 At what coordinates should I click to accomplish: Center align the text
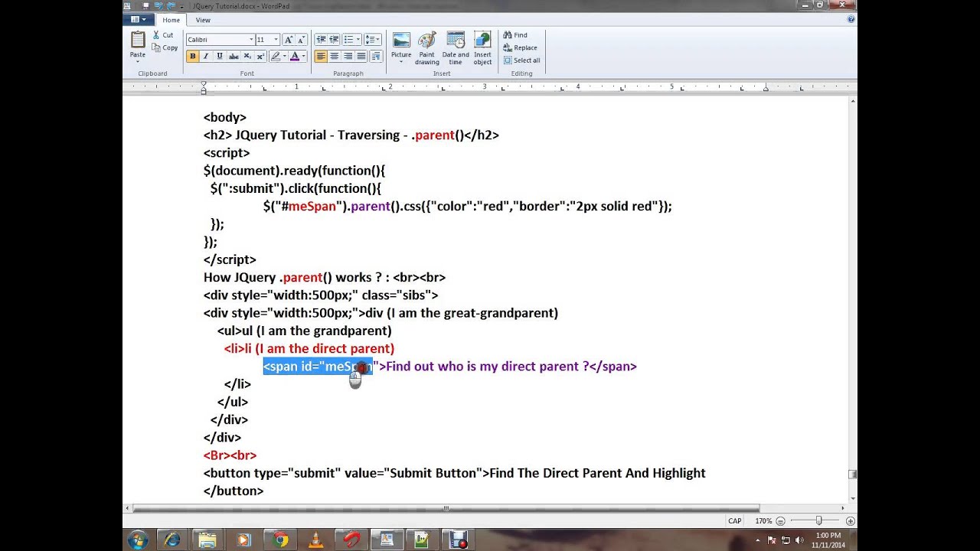[x=335, y=57]
